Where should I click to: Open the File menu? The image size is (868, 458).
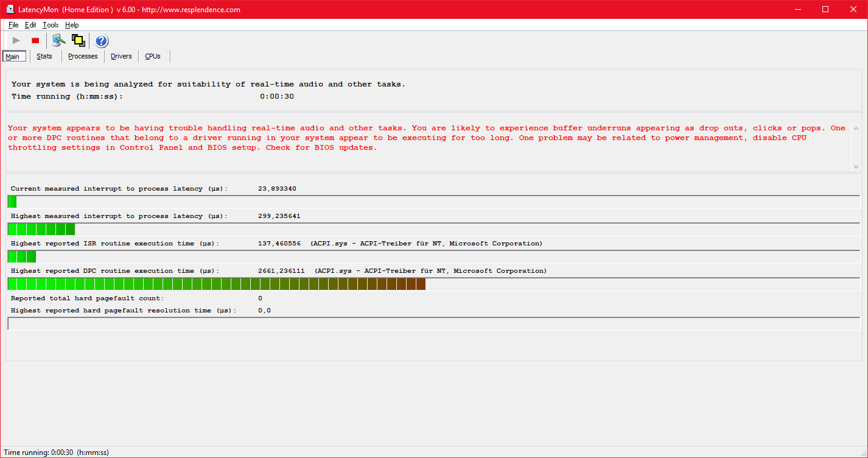13,25
